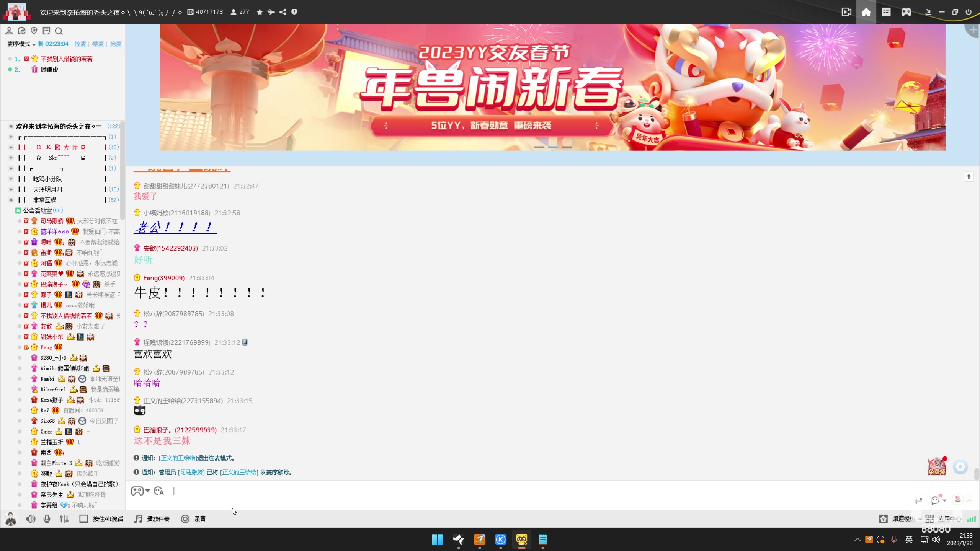The width and height of the screenshot is (980, 551).
Task: Toggle the favorite star on channel title bar
Action: 260,12
